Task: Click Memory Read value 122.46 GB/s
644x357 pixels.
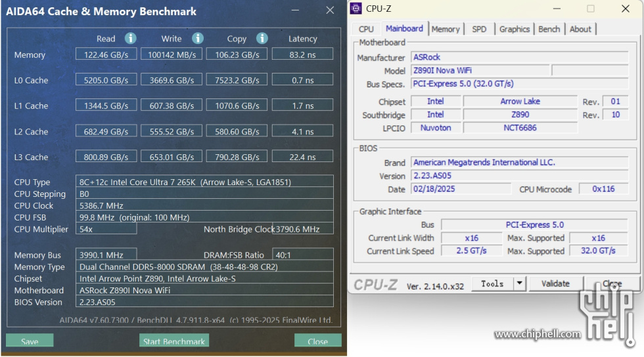Action: click(x=106, y=54)
